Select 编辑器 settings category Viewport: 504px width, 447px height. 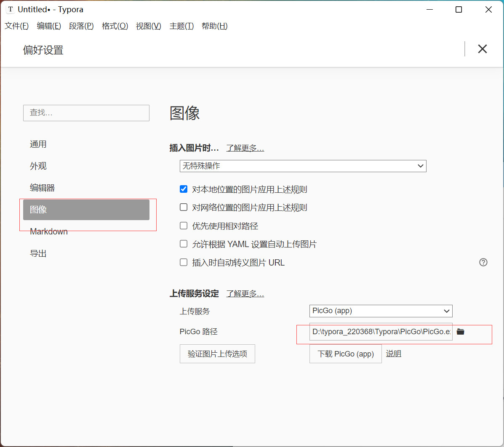86,188
